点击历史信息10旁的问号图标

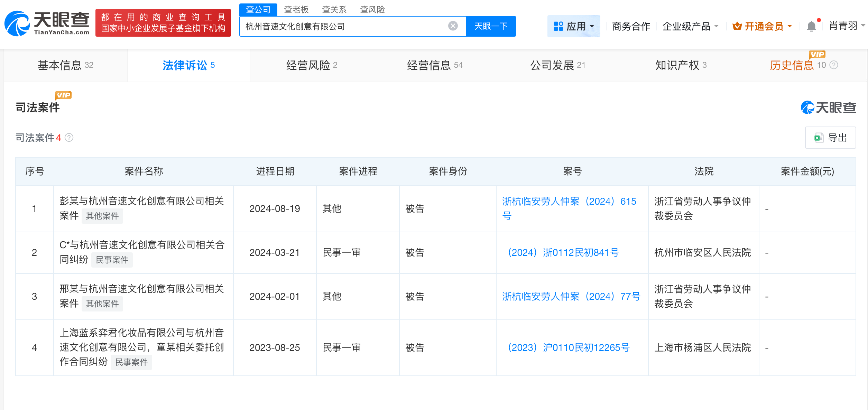pos(835,65)
